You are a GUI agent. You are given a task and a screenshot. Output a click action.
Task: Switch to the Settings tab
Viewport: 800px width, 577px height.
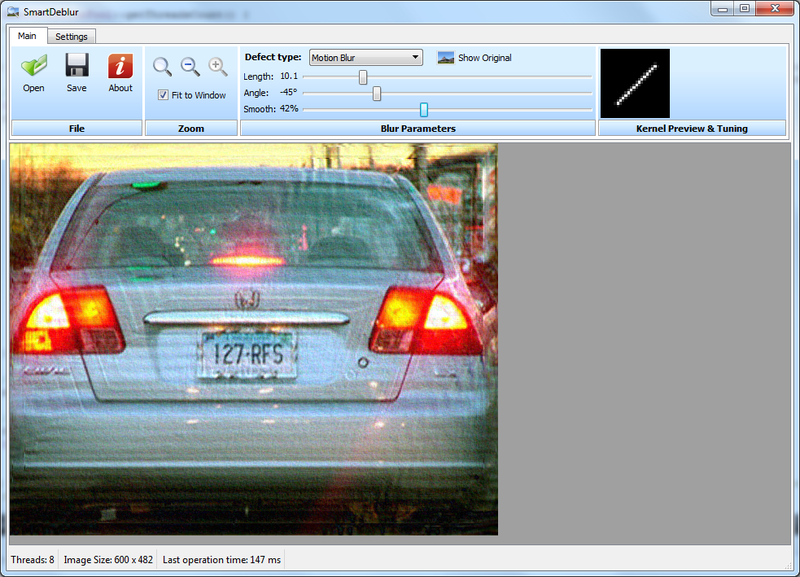[70, 35]
